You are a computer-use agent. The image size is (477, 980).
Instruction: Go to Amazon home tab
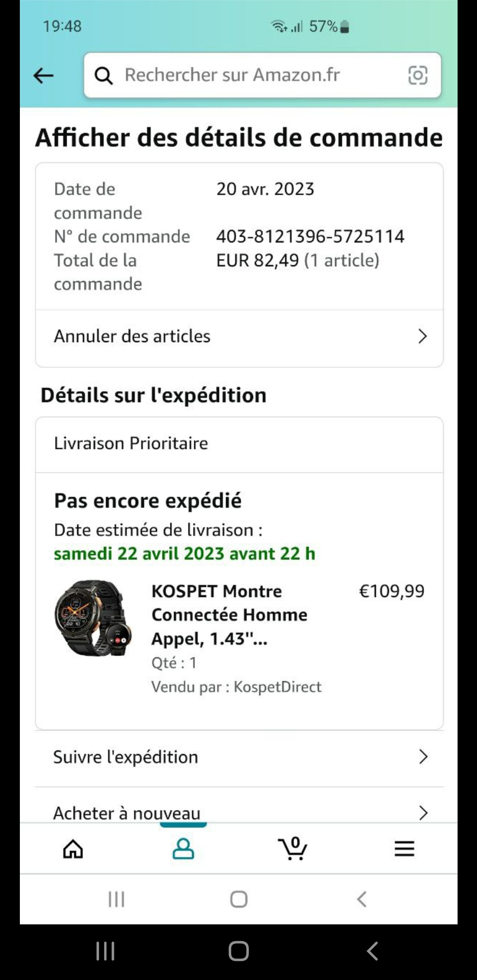[x=73, y=848]
